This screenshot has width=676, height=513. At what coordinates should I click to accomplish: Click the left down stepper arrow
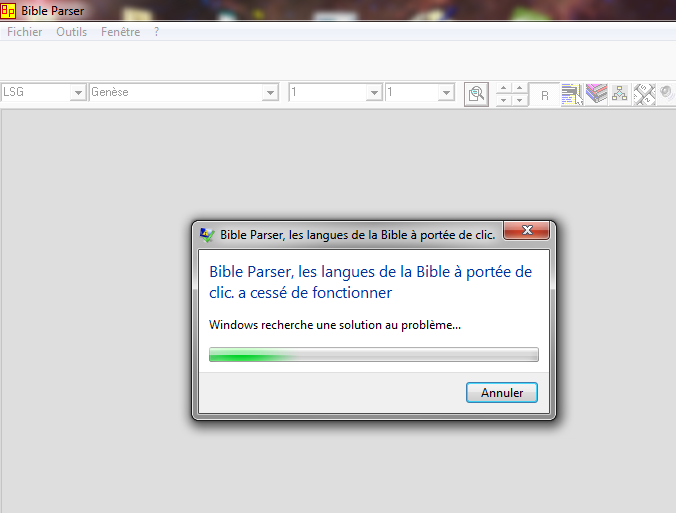[503, 100]
